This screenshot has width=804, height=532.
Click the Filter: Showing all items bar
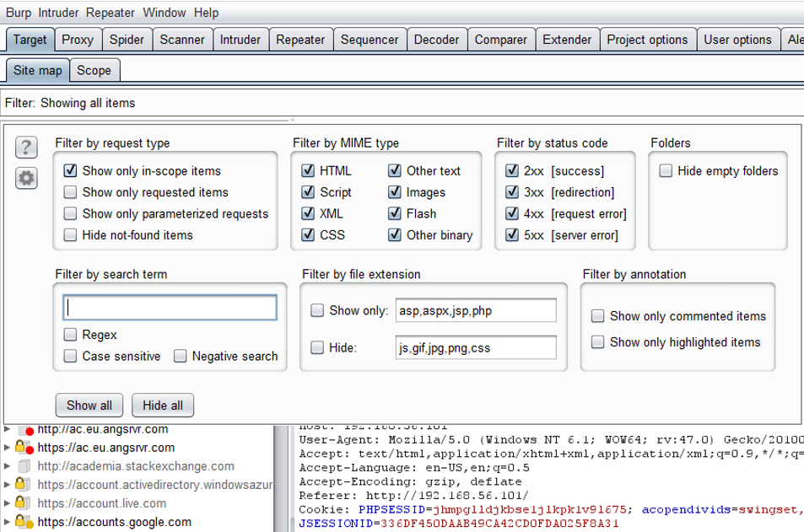(x=402, y=103)
